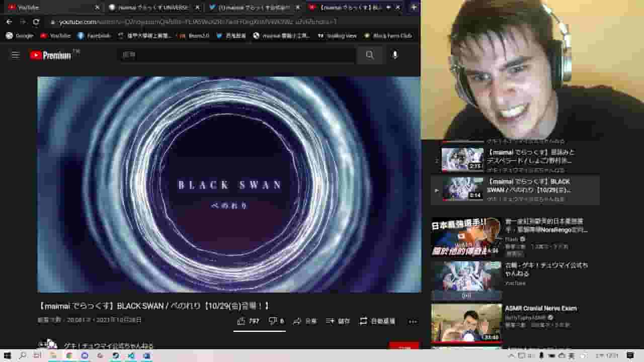This screenshot has width=644, height=362.
Task: Open the 合輯 ゲキ！チュウマイ mix thumbnail
Action: point(466,281)
